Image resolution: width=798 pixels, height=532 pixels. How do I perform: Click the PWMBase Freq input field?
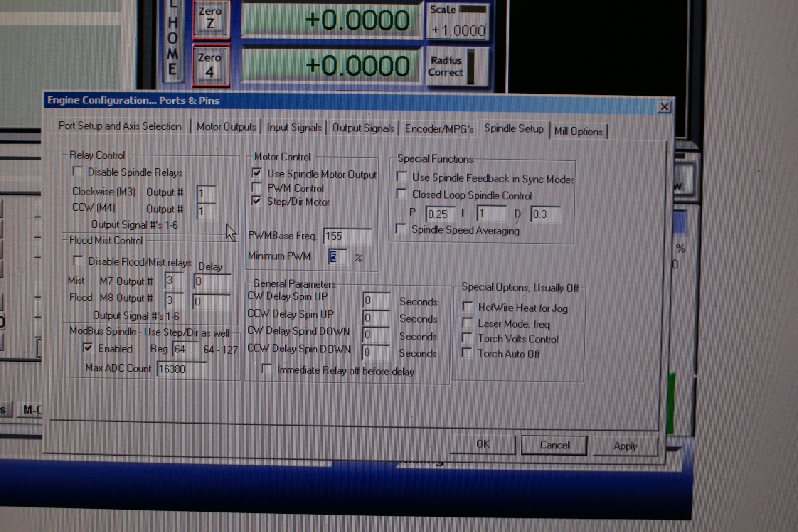pyautogui.click(x=347, y=236)
